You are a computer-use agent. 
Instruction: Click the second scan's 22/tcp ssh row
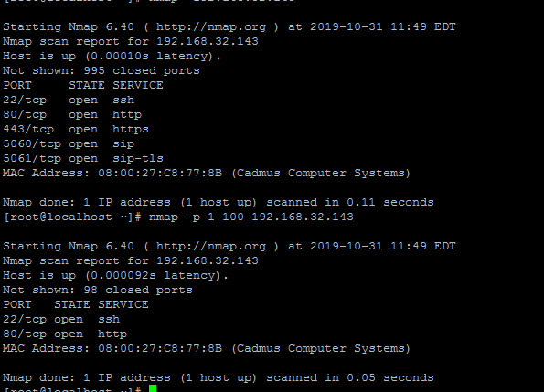pyautogui.click(x=61, y=320)
